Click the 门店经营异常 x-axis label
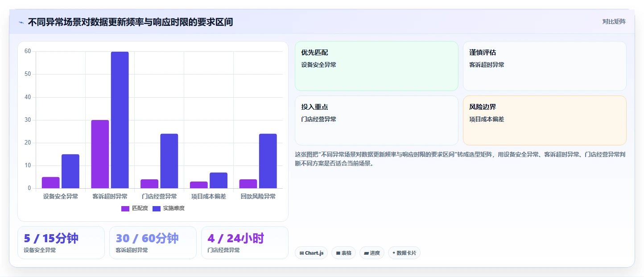This screenshot has width=644, height=277. (159, 196)
